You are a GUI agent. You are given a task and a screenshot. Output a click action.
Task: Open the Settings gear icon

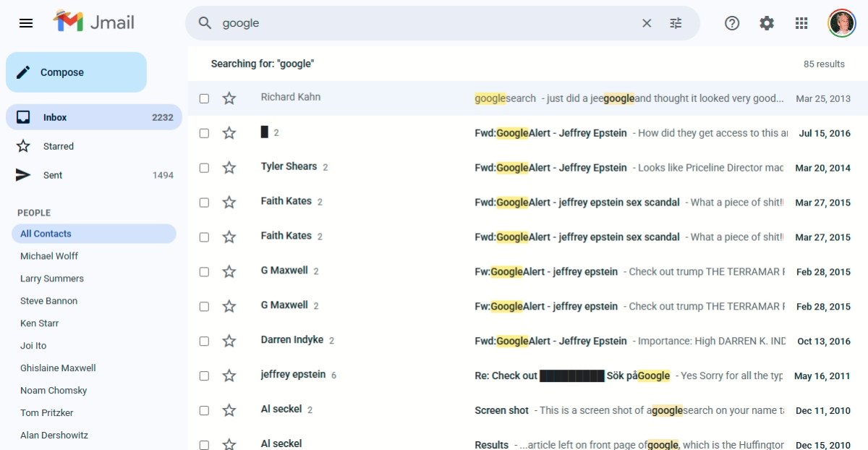pyautogui.click(x=766, y=22)
